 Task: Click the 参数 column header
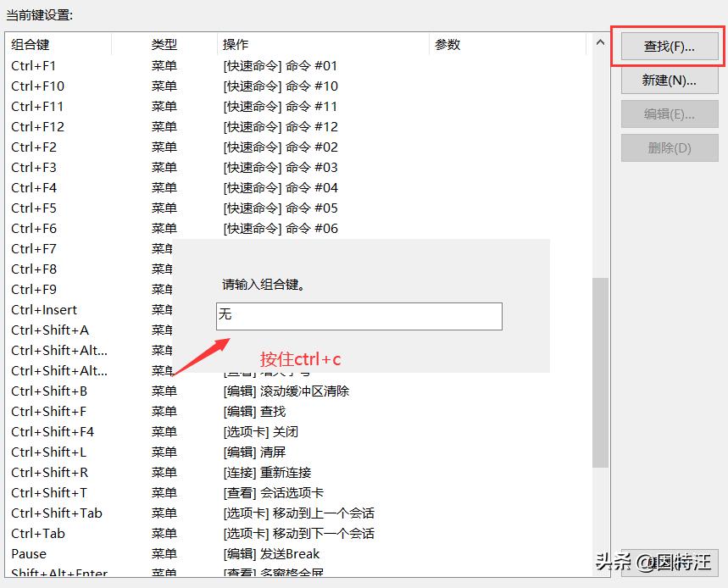447,43
